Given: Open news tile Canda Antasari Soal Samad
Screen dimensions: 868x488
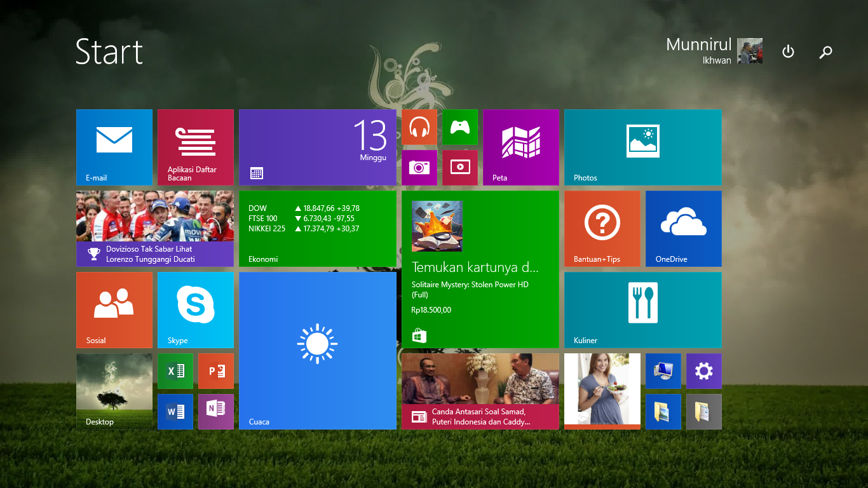Looking at the screenshot, I should point(480,391).
